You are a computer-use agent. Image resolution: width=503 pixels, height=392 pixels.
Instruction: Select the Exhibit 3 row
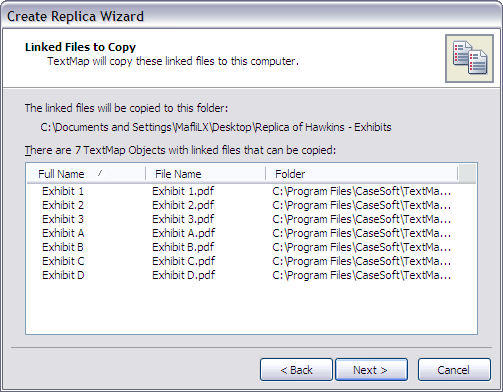pos(251,219)
